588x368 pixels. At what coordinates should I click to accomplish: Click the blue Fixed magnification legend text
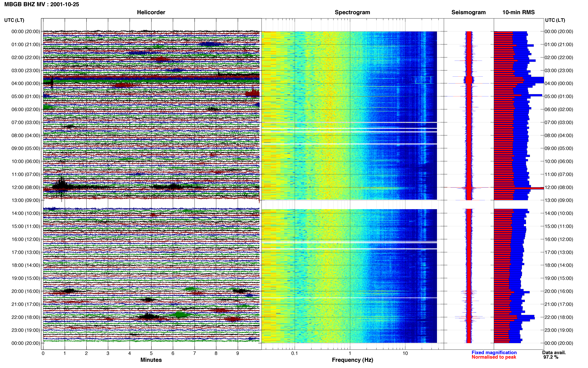(x=494, y=352)
